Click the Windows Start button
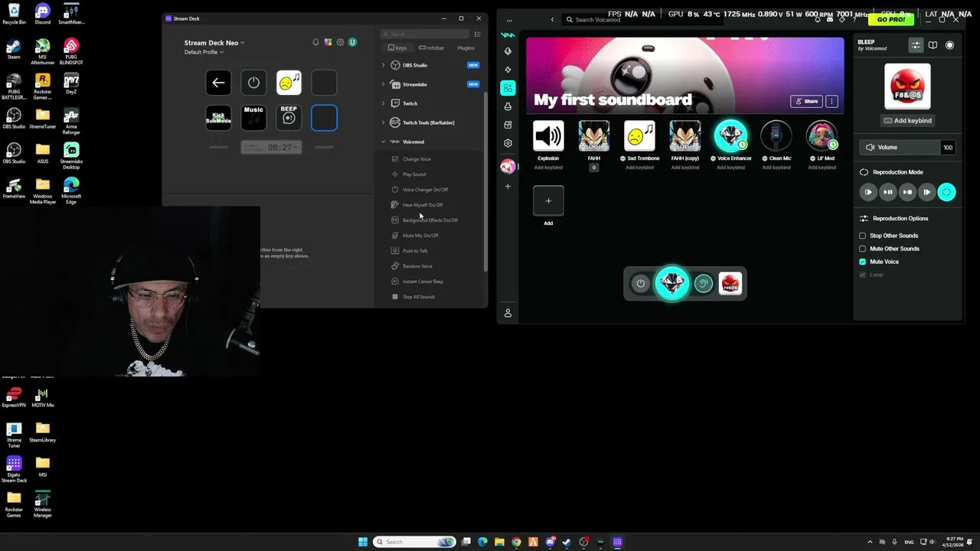Viewport: 980px width, 551px height. click(x=363, y=542)
